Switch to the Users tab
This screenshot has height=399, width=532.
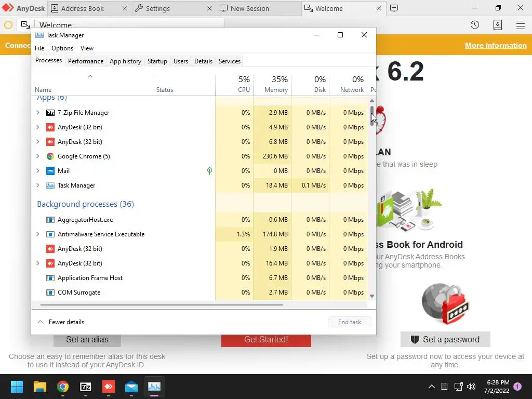pos(180,61)
